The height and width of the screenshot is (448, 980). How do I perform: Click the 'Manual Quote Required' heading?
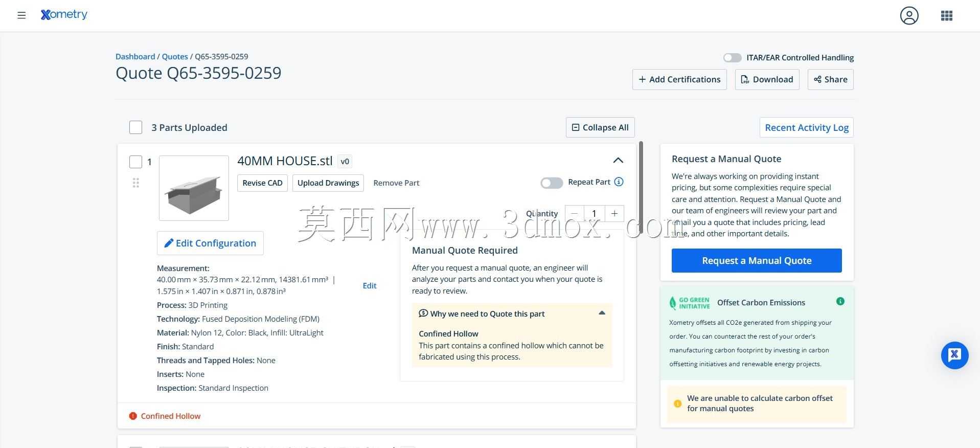[x=465, y=251]
